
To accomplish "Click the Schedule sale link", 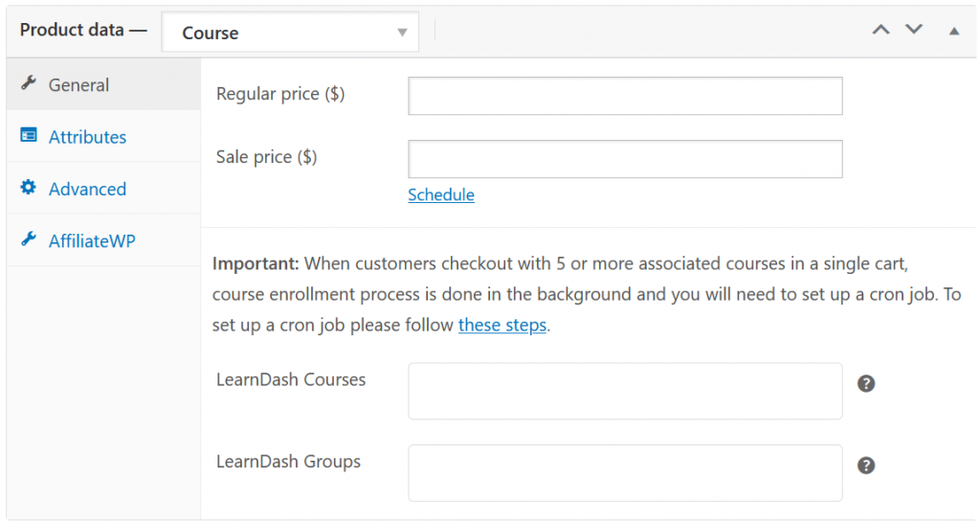I will [441, 194].
